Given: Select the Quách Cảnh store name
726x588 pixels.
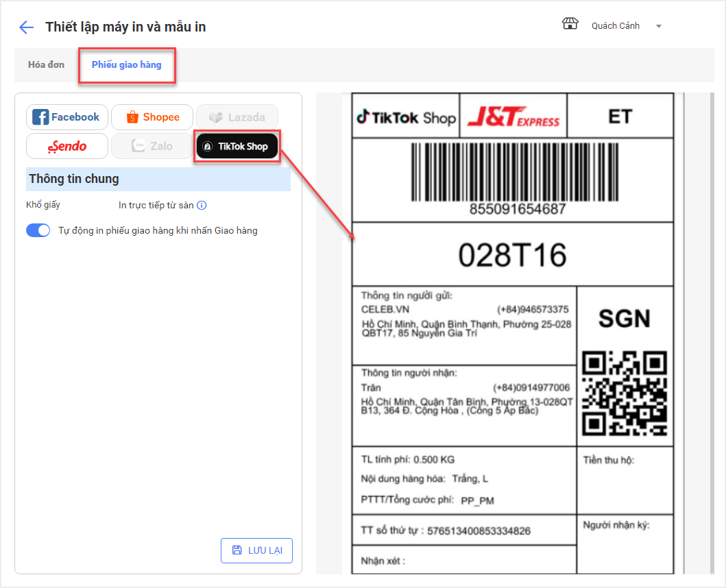Looking at the screenshot, I should [x=616, y=26].
